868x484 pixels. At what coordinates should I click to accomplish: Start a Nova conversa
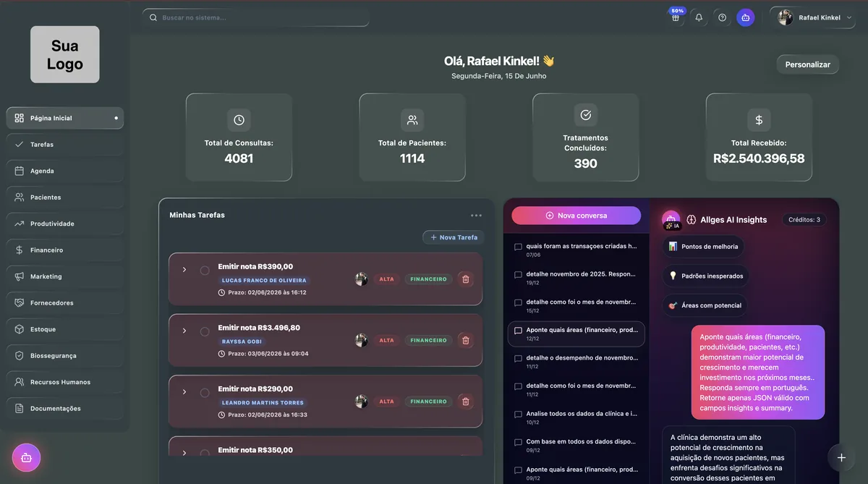(576, 216)
